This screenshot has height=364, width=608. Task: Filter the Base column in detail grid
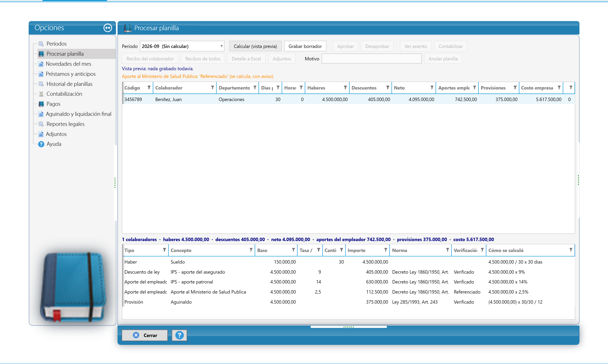tap(293, 250)
